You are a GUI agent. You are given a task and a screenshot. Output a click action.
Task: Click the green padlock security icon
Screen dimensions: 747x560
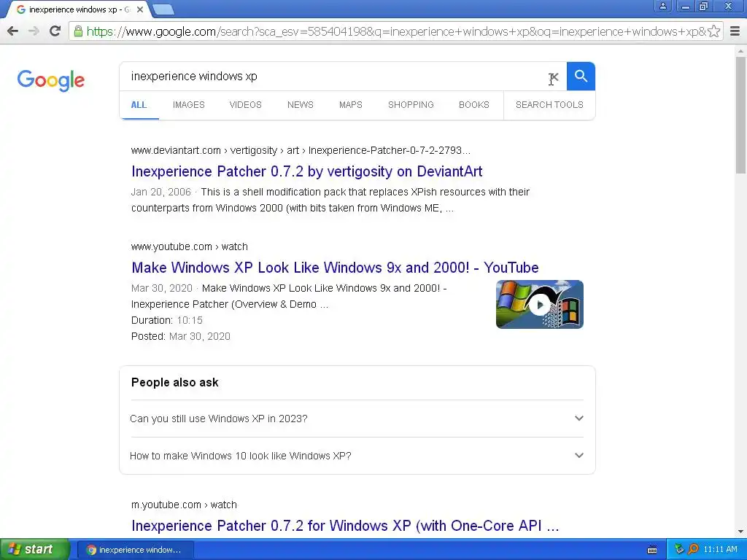pos(78,31)
